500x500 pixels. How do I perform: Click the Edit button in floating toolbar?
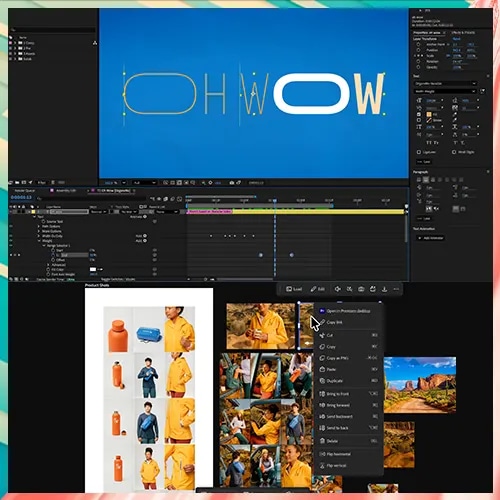[318, 289]
